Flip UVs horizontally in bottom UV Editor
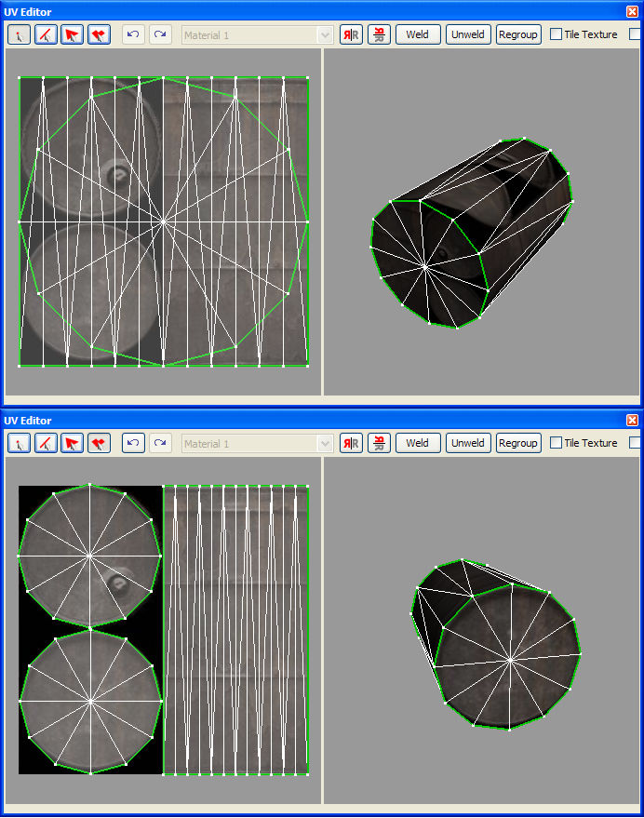The height and width of the screenshot is (818, 644). click(351, 443)
